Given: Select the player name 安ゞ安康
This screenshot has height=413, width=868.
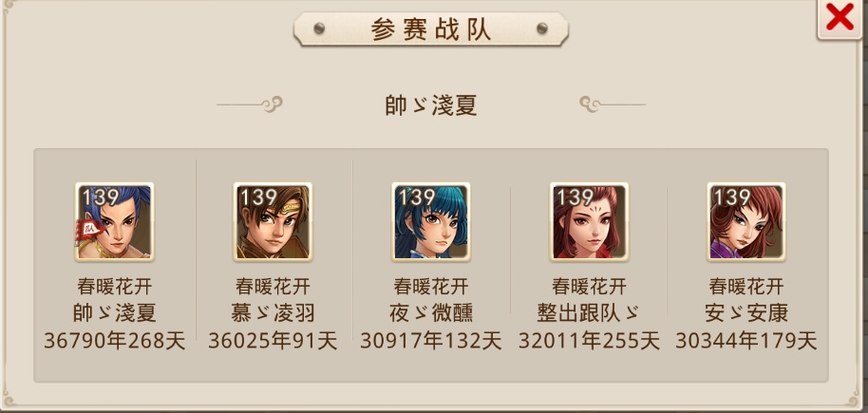Looking at the screenshot, I should 746,313.
